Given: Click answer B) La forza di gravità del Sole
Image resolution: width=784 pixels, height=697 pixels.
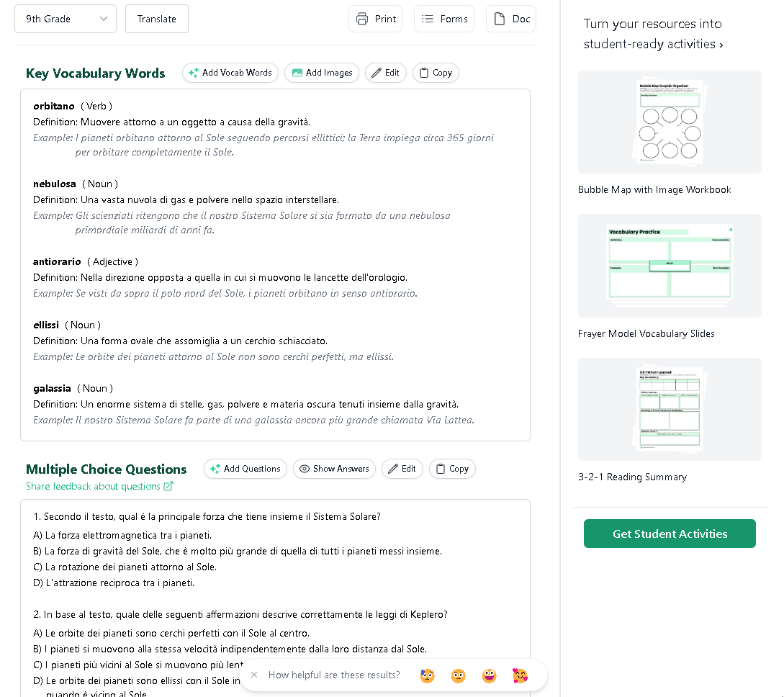Looking at the screenshot, I should [x=238, y=552].
